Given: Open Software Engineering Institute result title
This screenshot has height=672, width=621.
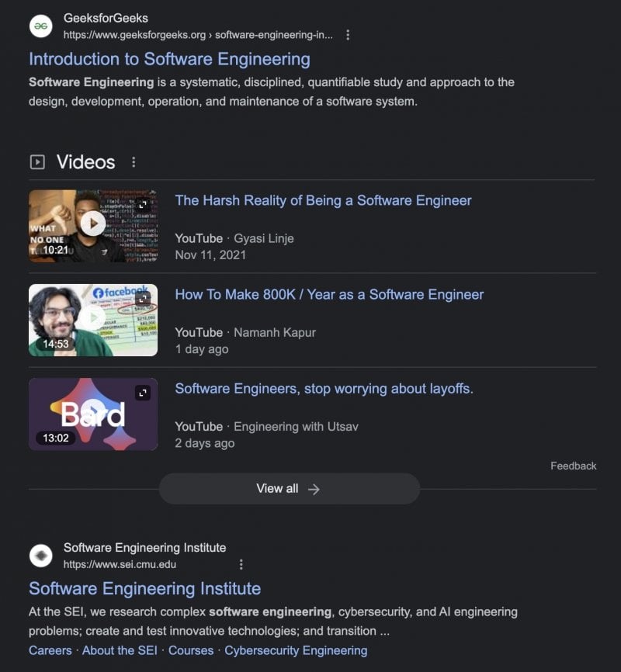Looking at the screenshot, I should [x=144, y=589].
